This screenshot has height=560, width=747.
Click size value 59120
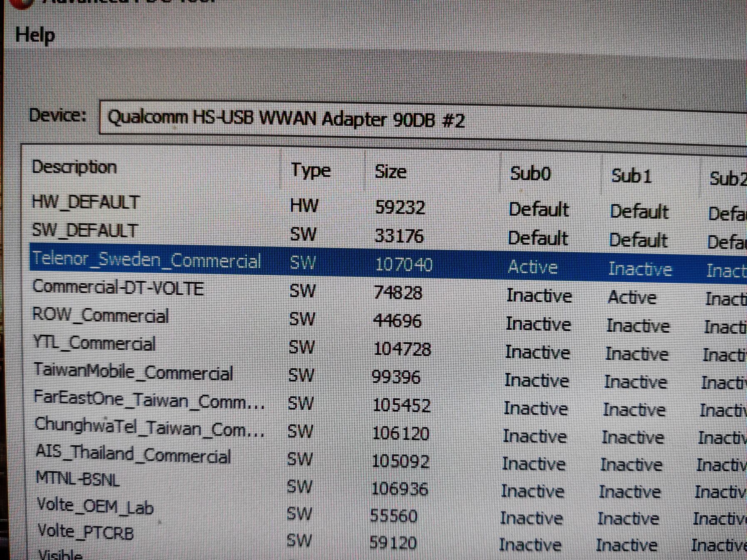point(393,543)
